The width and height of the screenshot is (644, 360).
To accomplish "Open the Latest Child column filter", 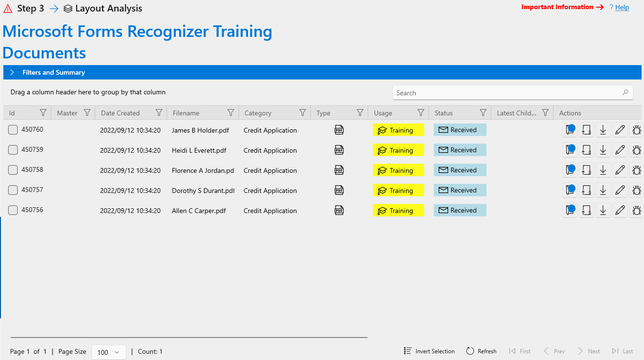I will coord(545,113).
